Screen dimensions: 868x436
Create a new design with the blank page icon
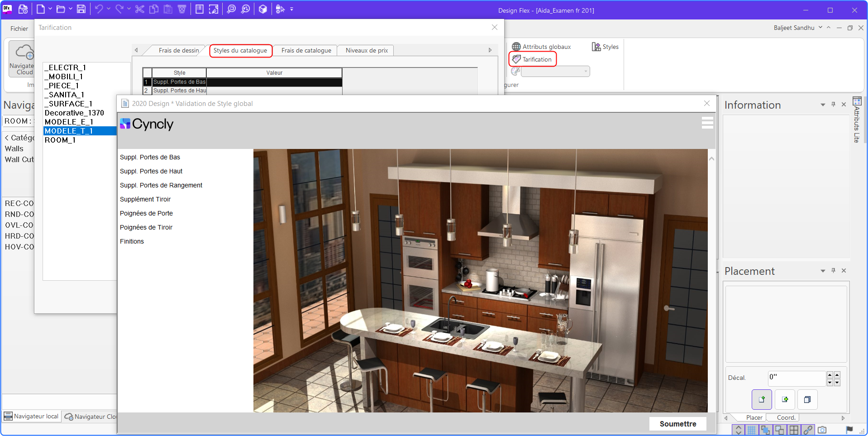tap(41, 9)
